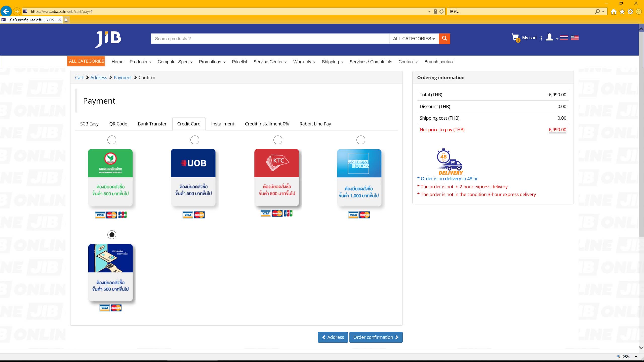Screen dimensions: 644x362
Task: Select the Kasikorn Bank radio button
Action: [112, 140]
